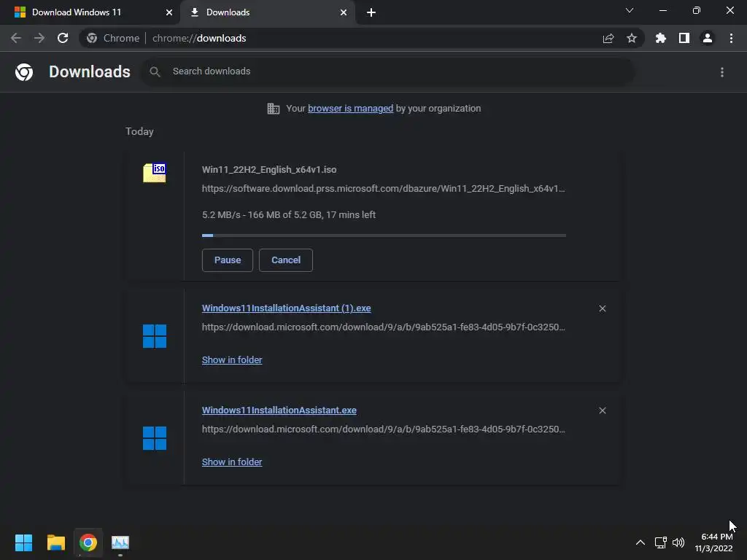
Task: Show Windows11InstallationAssistant.exe in folder
Action: (x=232, y=462)
